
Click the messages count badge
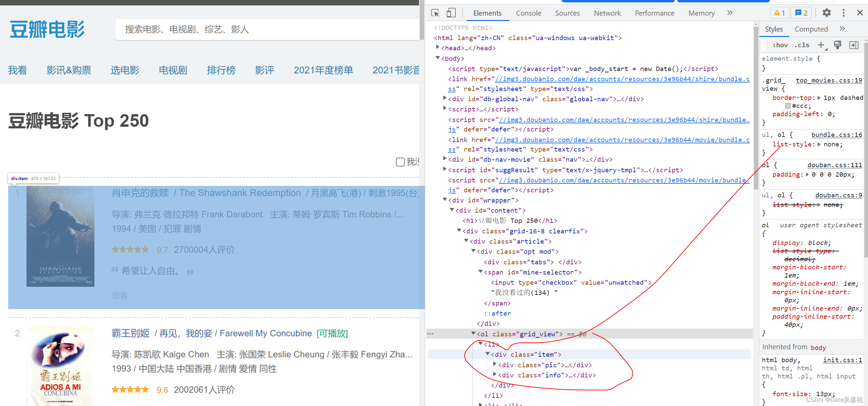coord(801,13)
